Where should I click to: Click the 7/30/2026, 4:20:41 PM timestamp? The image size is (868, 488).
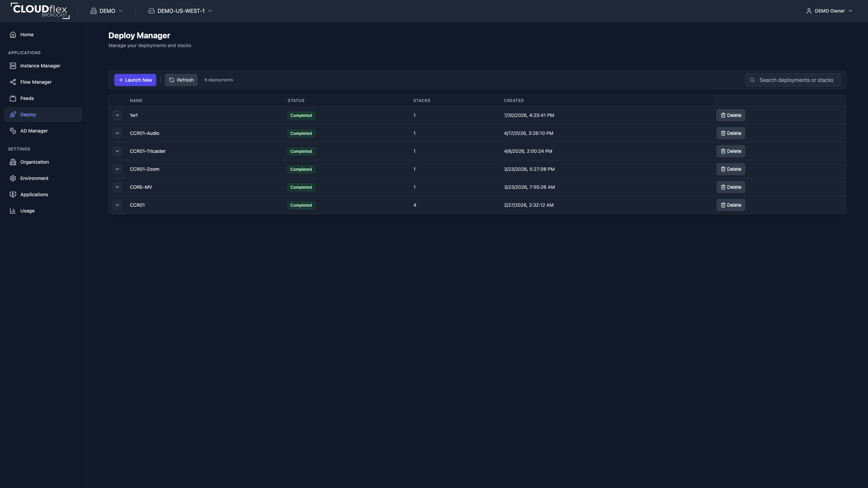(529, 115)
